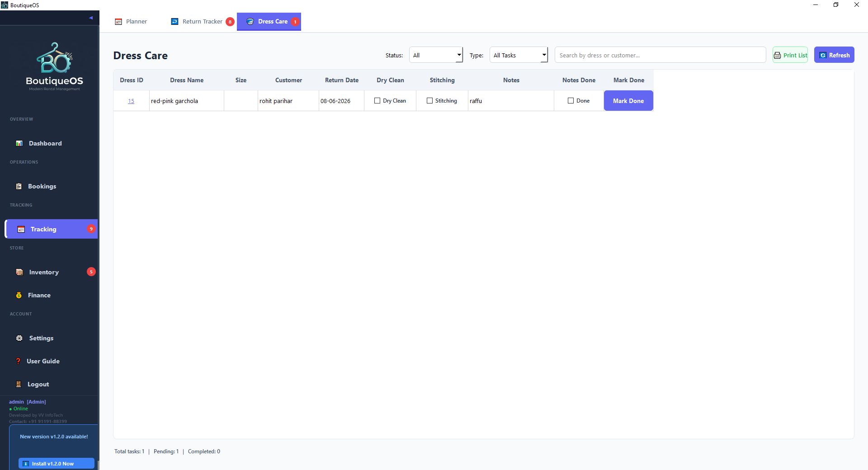This screenshot has width=868, height=470.
Task: Click the Dress Care tab icon
Action: tap(250, 21)
